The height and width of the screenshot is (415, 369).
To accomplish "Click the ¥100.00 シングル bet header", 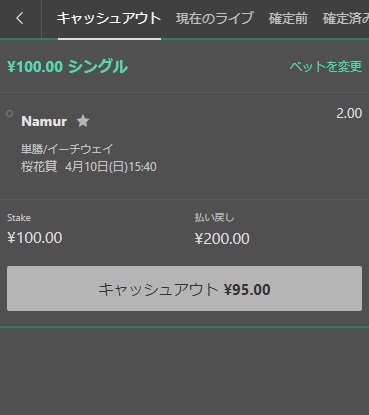I will coord(67,66).
